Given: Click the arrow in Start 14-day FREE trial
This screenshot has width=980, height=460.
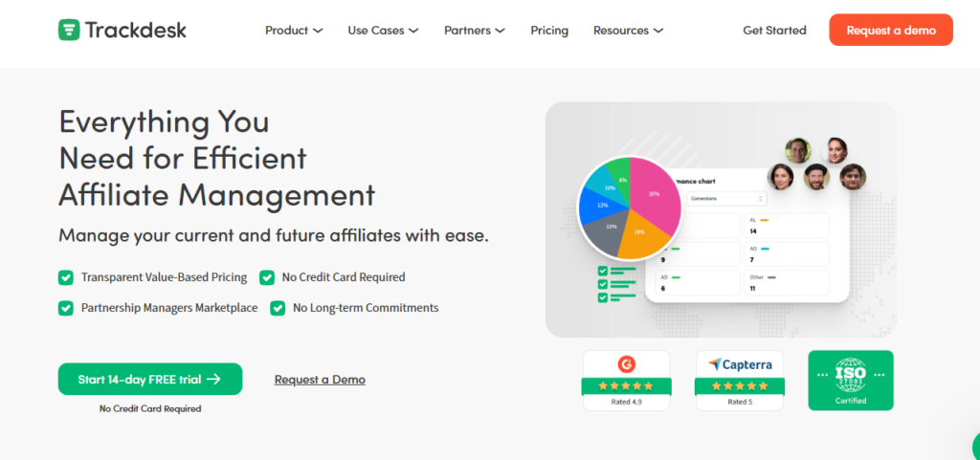Looking at the screenshot, I should coord(213,379).
